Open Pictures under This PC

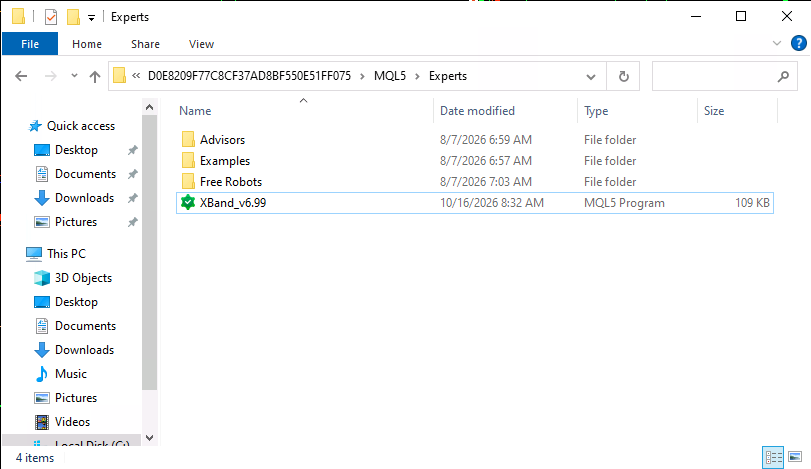(76, 398)
